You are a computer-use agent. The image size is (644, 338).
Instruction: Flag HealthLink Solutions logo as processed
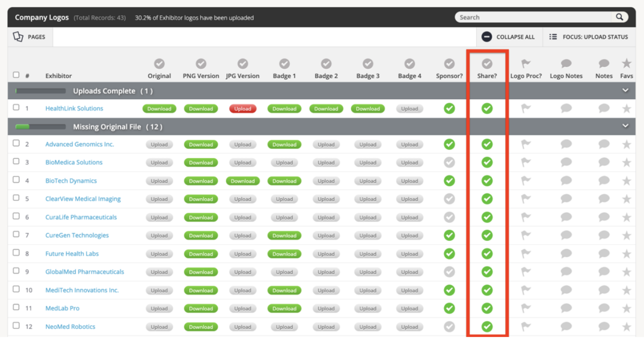pos(526,109)
